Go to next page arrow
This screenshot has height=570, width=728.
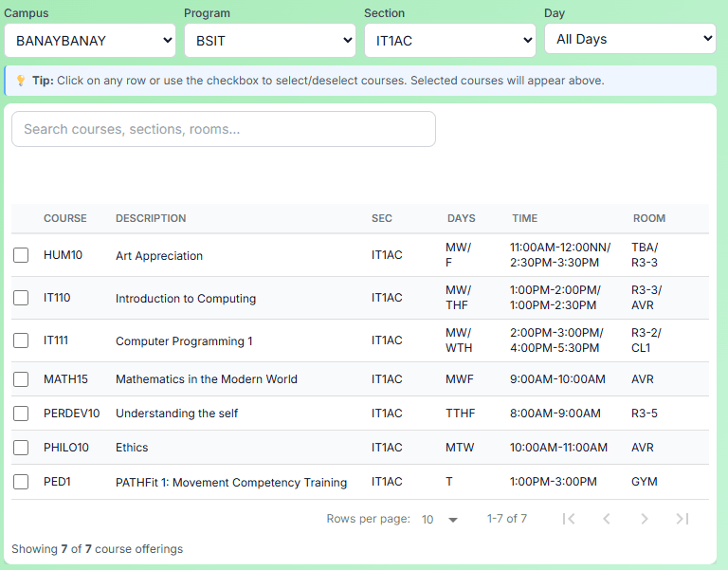tap(645, 519)
